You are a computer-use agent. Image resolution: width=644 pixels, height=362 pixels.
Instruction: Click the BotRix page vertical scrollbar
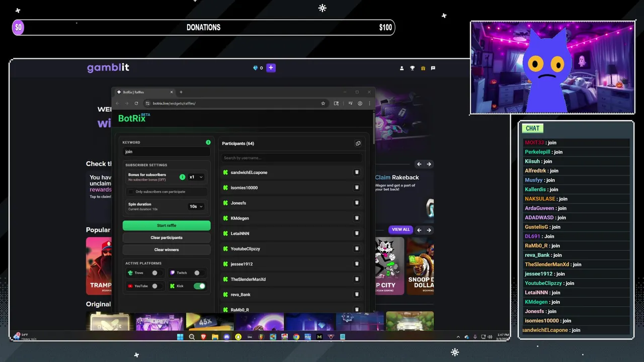pyautogui.click(x=374, y=128)
